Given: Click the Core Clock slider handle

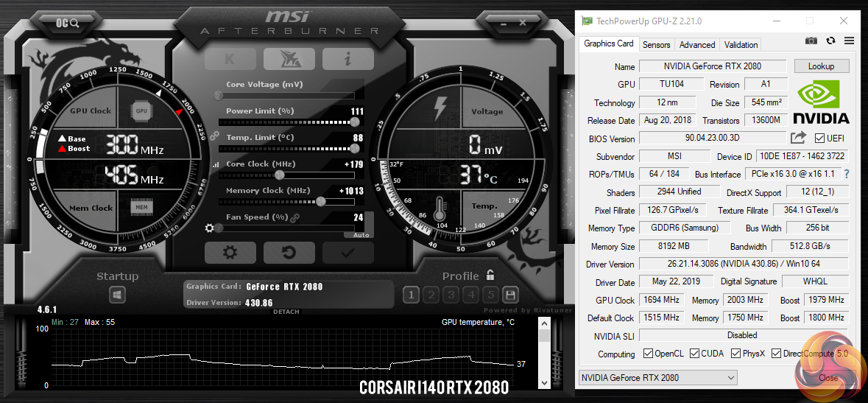Looking at the screenshot, I should [x=280, y=175].
